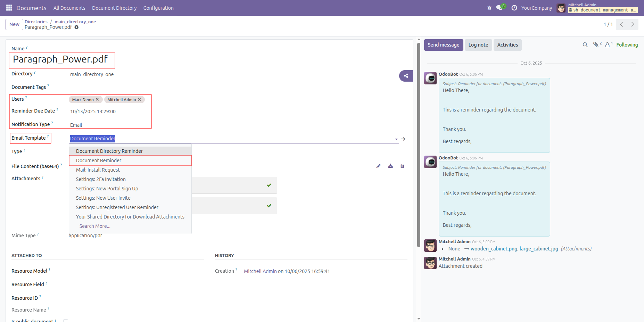
Task: Open the gear actions menu beside Paragraph_Power.pdf
Action: [76, 27]
